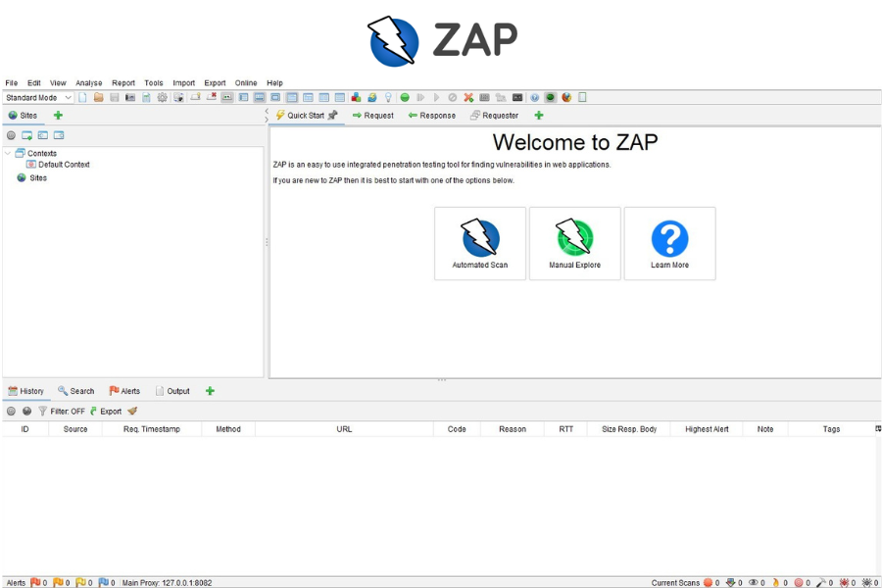The width and height of the screenshot is (882, 588).
Task: Click the grey target icon in History toolbar
Action: [x=11, y=412]
